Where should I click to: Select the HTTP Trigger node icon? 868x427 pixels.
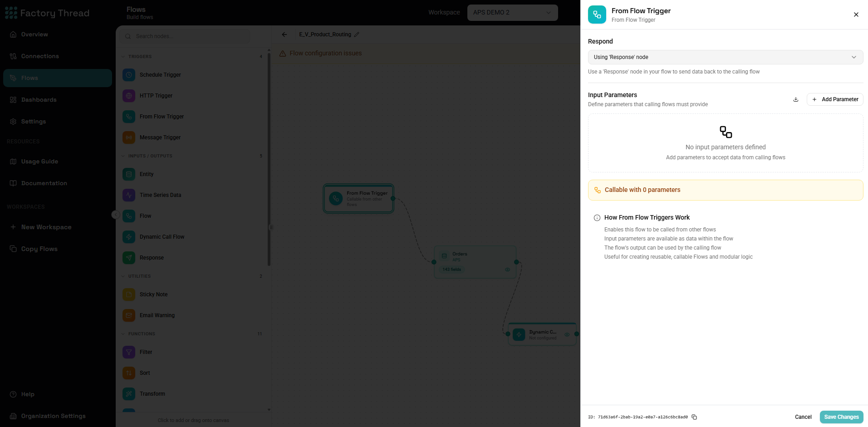coord(129,96)
